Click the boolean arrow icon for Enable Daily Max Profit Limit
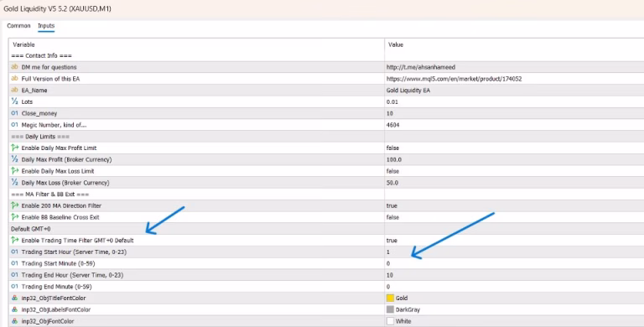This screenshot has width=644, height=327. click(x=15, y=148)
